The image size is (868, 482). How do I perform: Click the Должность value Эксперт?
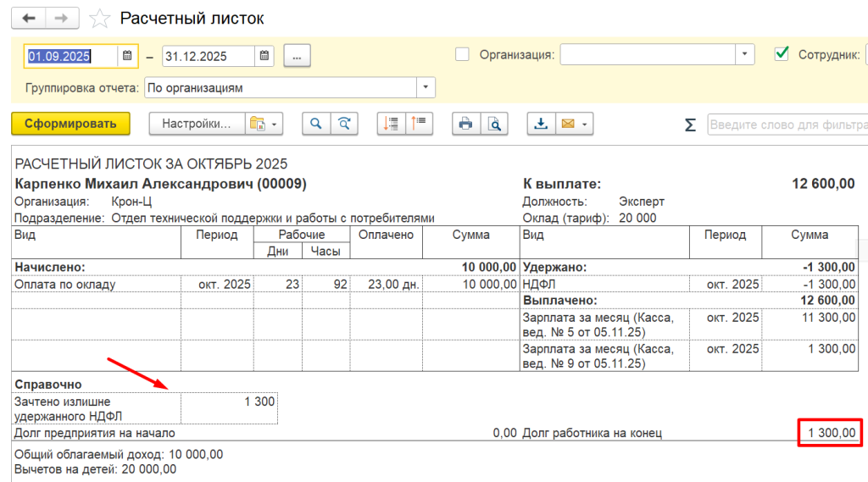[x=641, y=202]
